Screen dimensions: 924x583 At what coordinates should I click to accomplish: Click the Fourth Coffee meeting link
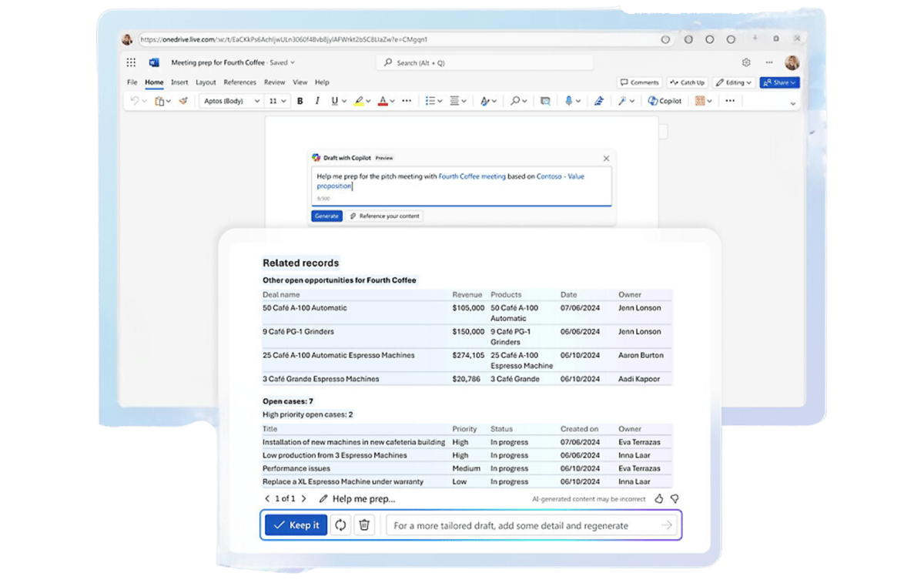(472, 176)
